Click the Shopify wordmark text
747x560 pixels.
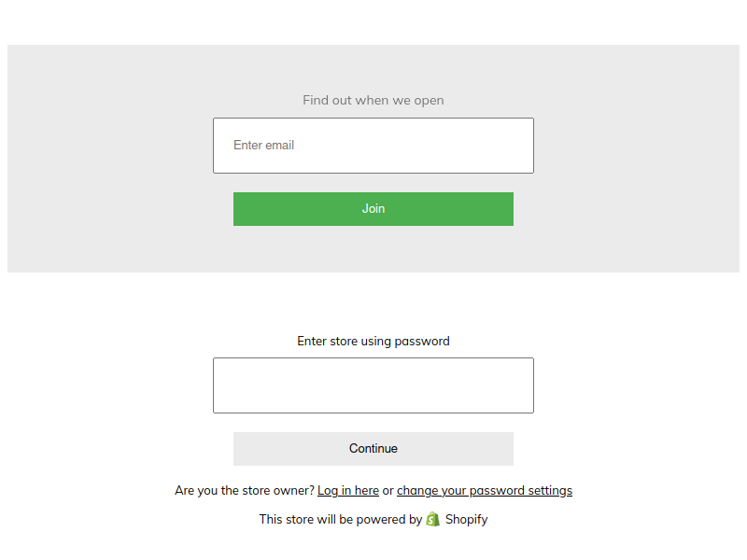point(466,519)
